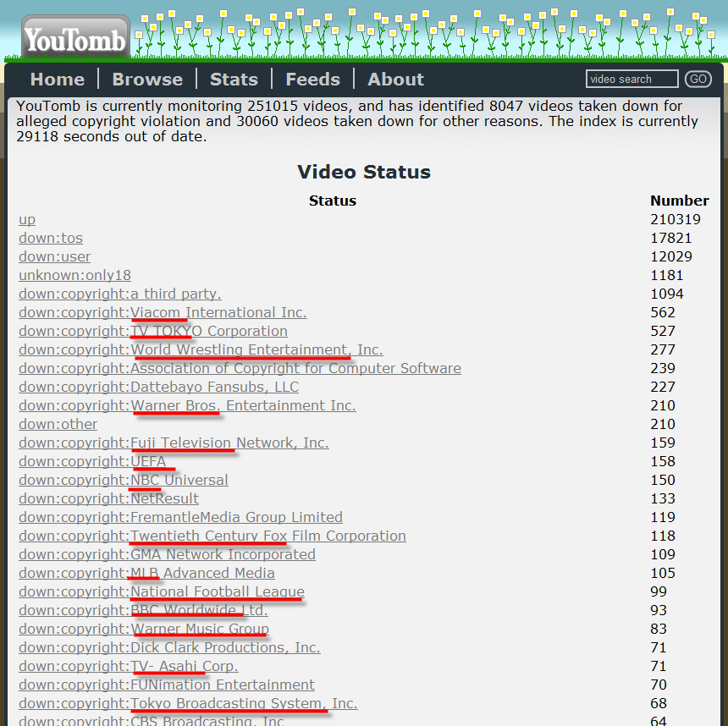Screen dimensions: 728x726
Task: Open the NBC Universal link
Action: click(x=123, y=480)
